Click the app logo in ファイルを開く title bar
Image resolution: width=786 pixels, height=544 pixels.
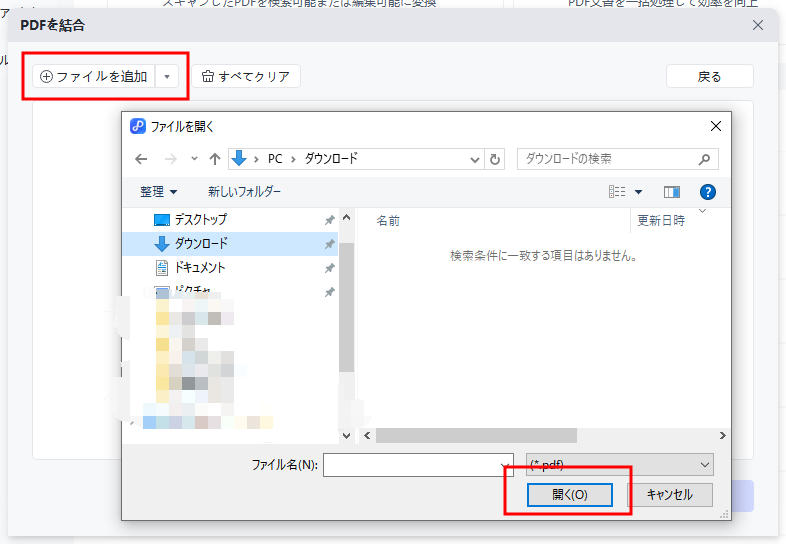[138, 126]
